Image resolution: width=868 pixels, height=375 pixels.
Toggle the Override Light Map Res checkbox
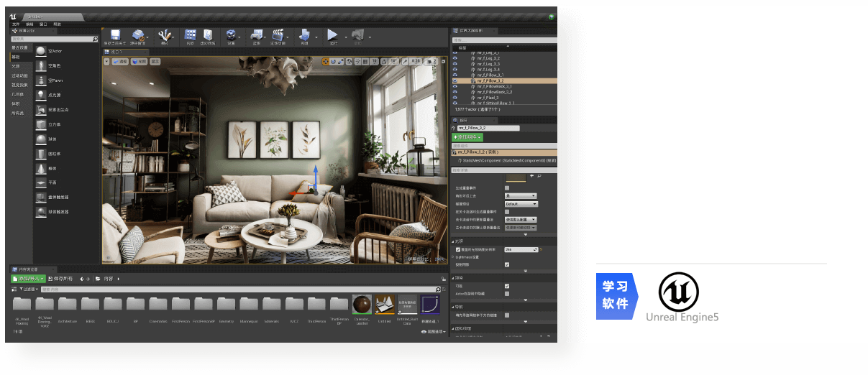click(458, 250)
